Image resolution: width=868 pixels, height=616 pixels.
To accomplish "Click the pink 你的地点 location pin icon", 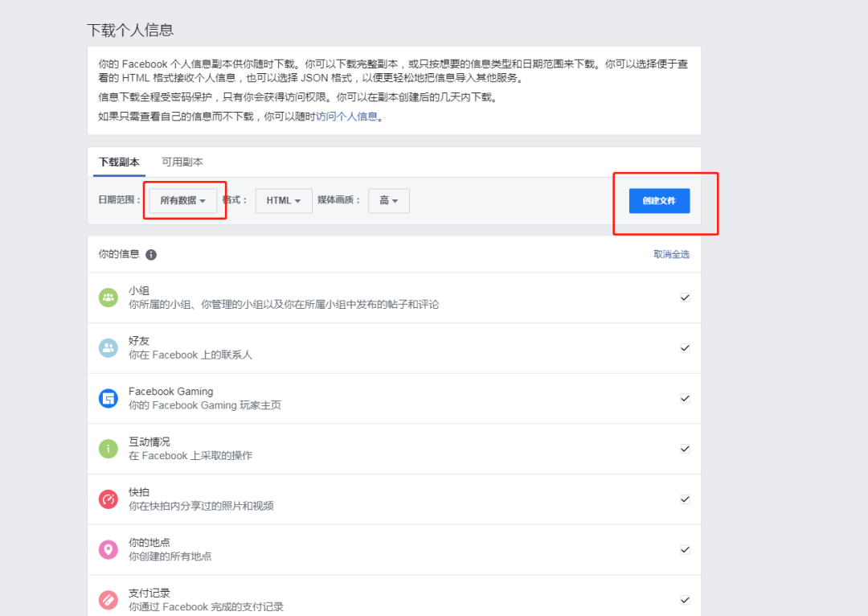I will 108,549.
